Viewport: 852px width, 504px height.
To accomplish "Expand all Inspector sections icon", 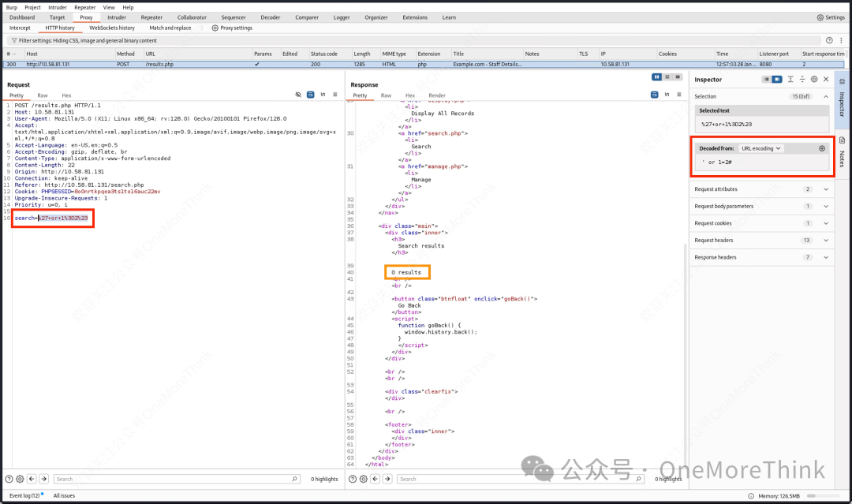I will [x=790, y=80].
